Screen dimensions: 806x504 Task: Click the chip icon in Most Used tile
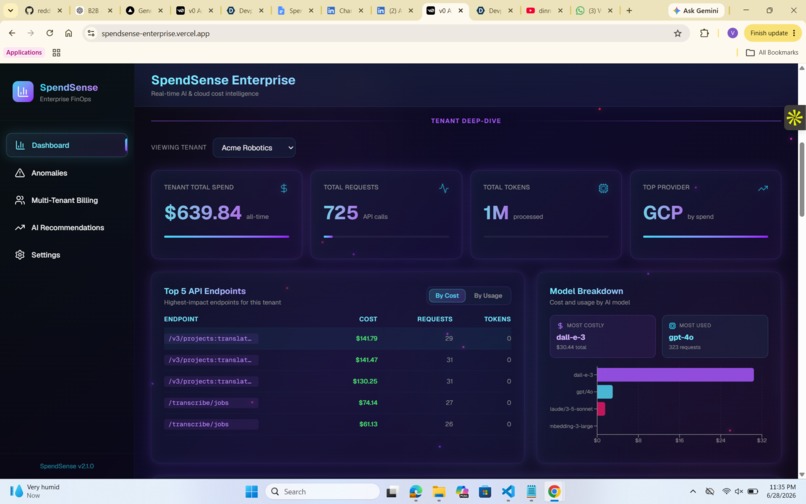click(x=672, y=326)
